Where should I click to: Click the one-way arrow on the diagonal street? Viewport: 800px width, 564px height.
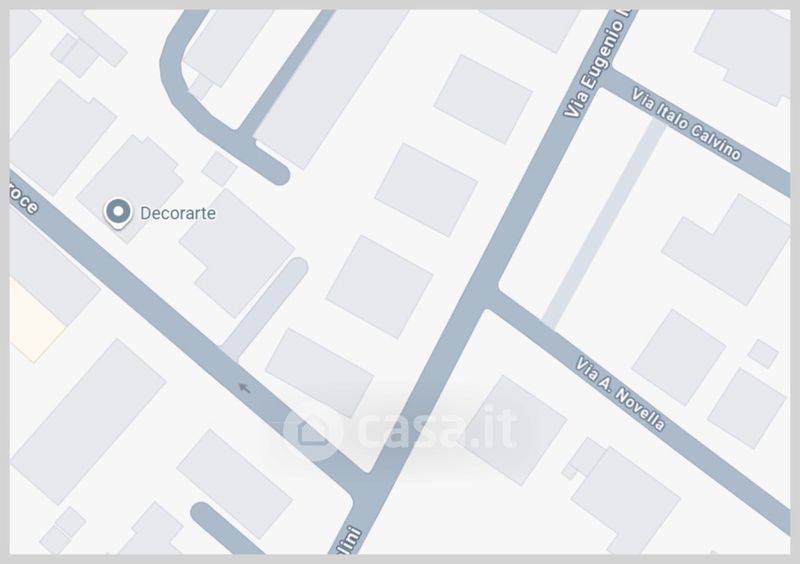point(245,388)
